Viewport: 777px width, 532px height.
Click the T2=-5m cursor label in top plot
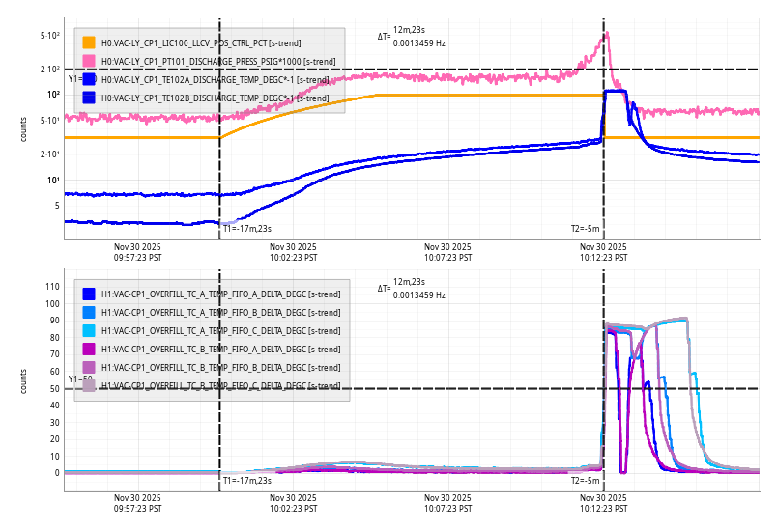[x=586, y=229]
